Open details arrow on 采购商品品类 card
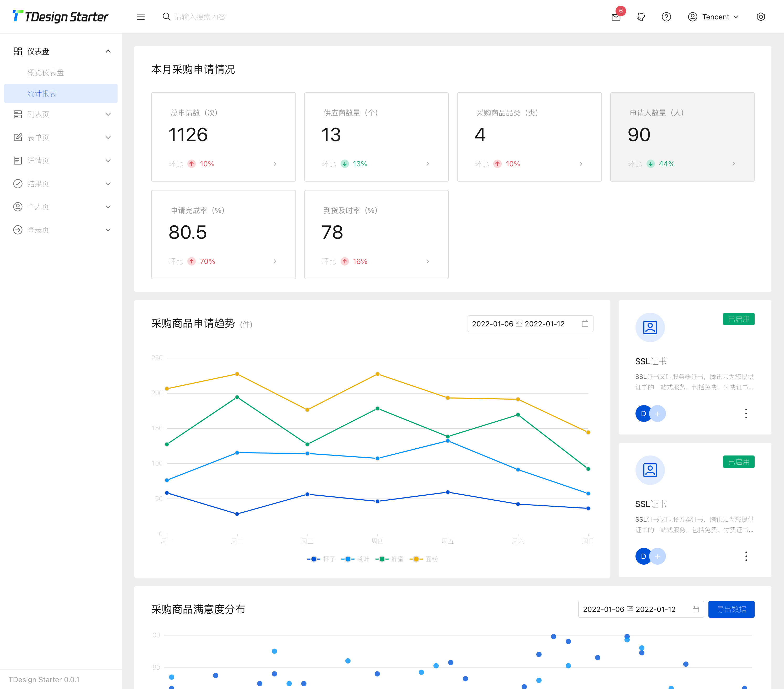 pos(581,164)
